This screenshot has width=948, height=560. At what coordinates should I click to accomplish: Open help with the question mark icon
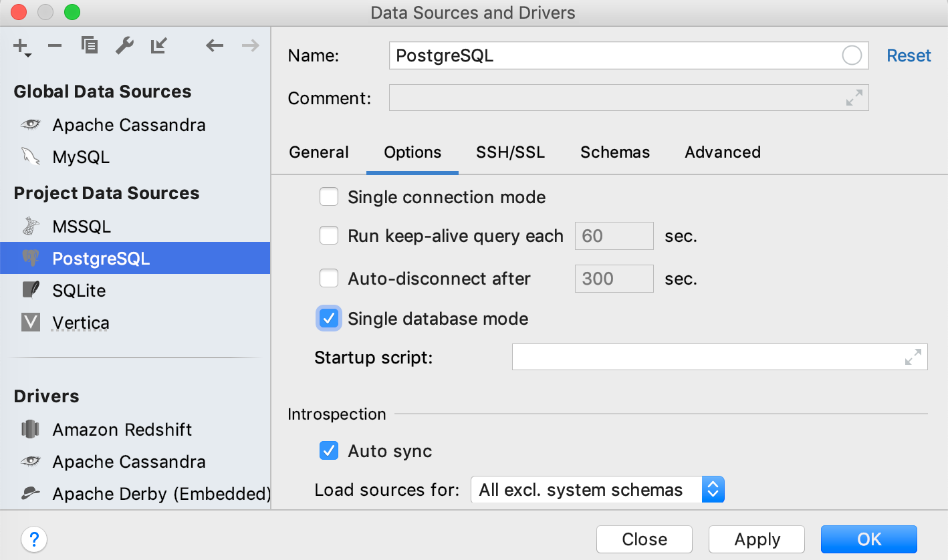[34, 539]
